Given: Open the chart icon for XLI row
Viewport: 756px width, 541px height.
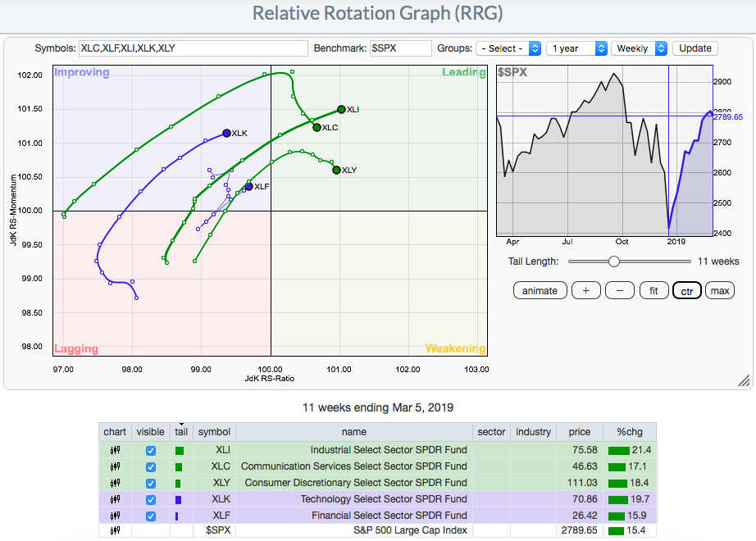Looking at the screenshot, I should pyautogui.click(x=115, y=450).
